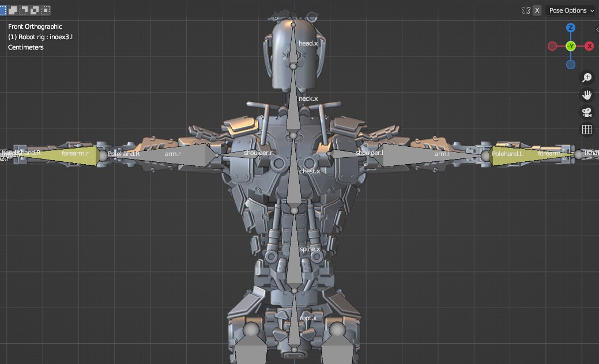Choose the 'Subtract selection' mode icon
The width and height of the screenshot is (599, 364).
pyautogui.click(x=24, y=10)
